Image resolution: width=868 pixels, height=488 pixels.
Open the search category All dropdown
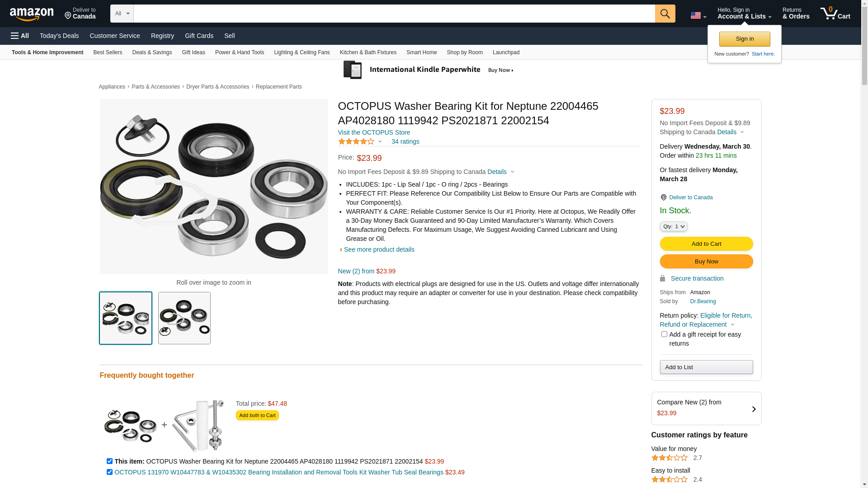(122, 14)
